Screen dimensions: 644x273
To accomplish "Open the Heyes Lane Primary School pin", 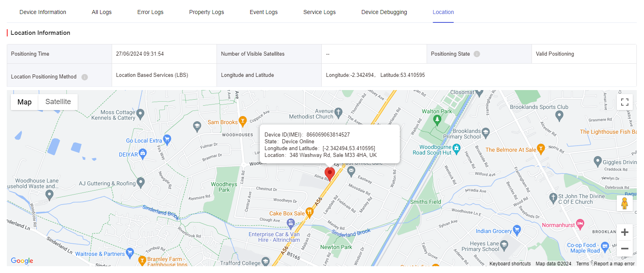I will (504, 245).
